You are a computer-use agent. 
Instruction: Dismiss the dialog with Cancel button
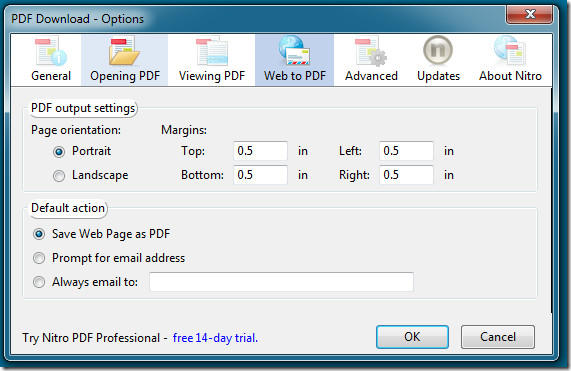498,337
